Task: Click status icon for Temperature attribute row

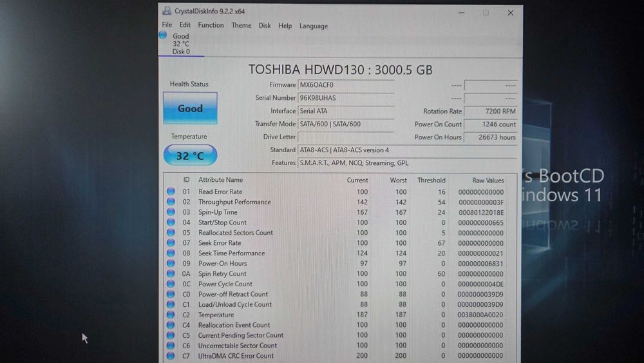Action: [x=171, y=315]
